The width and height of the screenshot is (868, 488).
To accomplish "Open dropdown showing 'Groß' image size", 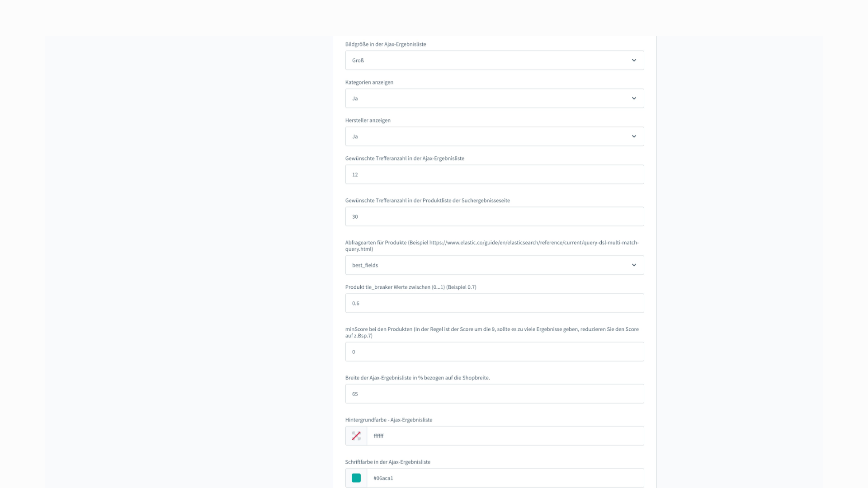I will tap(488, 60).
